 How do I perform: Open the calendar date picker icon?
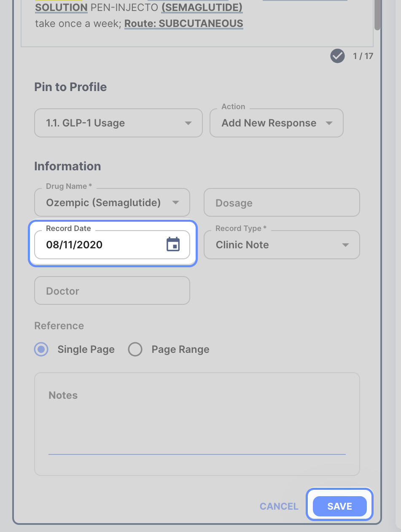point(173,245)
